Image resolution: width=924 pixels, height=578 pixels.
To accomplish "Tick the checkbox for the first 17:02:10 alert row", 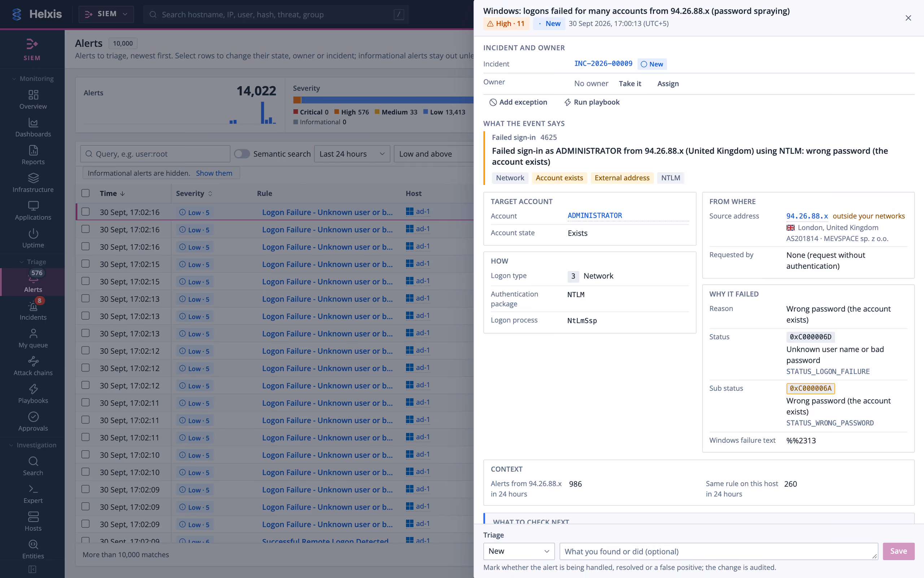I will point(86,454).
